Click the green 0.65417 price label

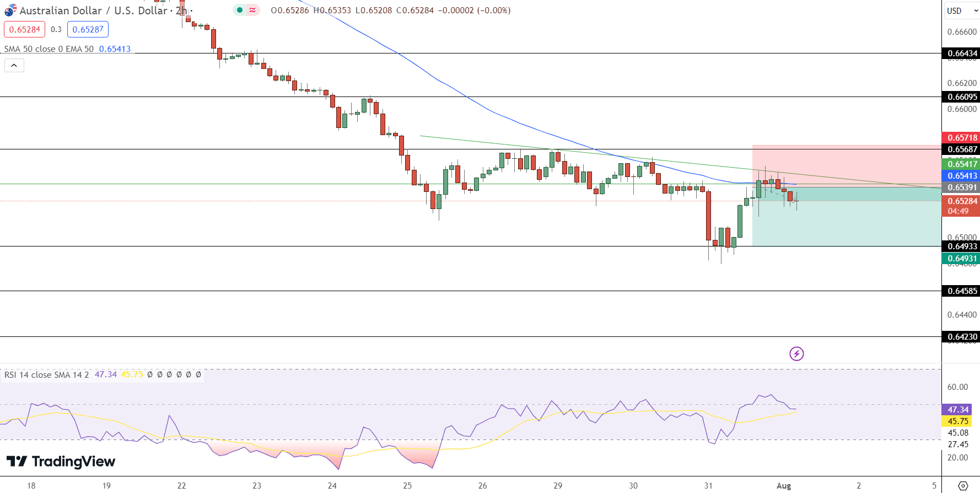(x=961, y=164)
